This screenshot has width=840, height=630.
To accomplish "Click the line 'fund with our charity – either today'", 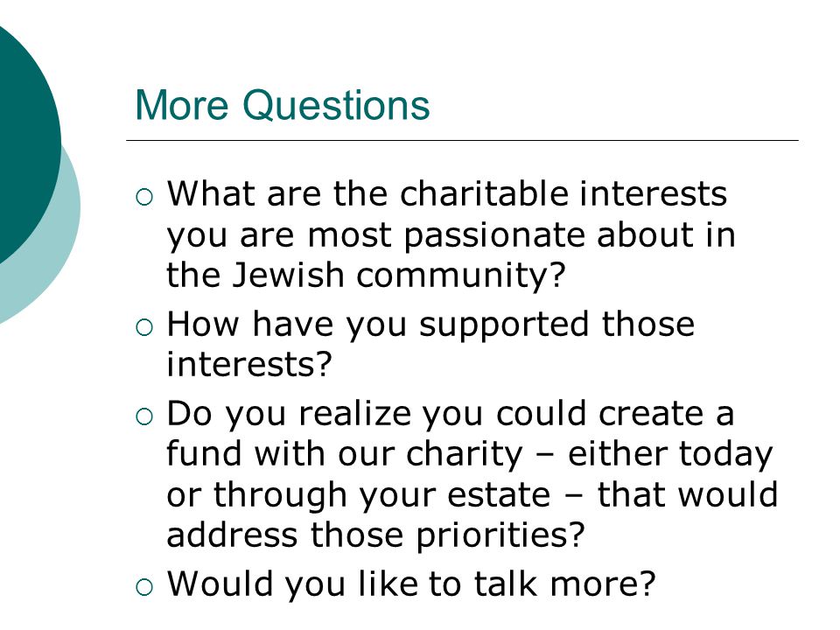I will [x=470, y=455].
